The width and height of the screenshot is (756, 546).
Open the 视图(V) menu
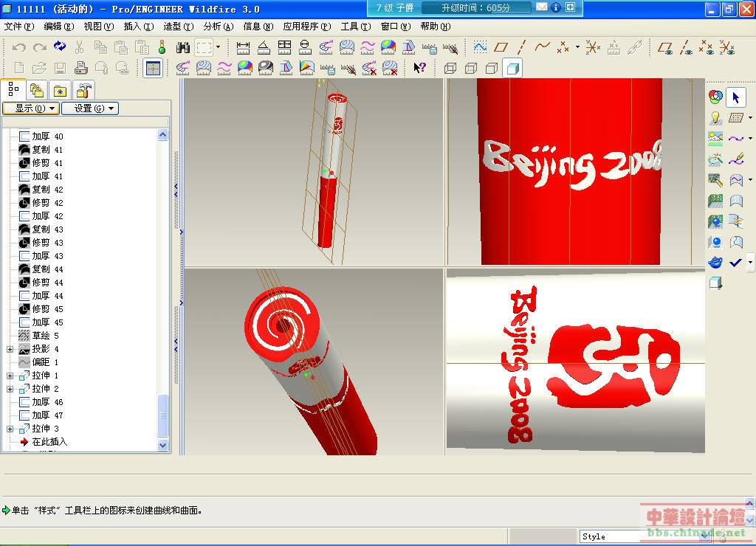click(99, 27)
